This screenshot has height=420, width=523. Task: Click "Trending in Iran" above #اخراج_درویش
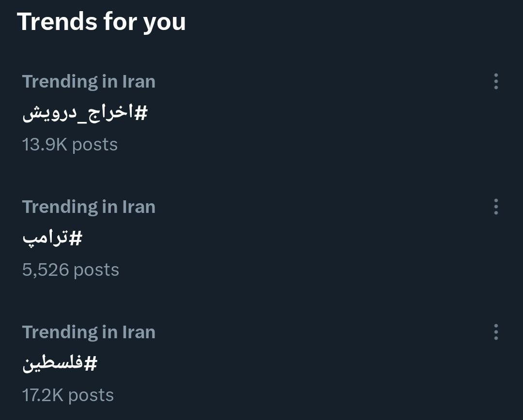(x=89, y=81)
